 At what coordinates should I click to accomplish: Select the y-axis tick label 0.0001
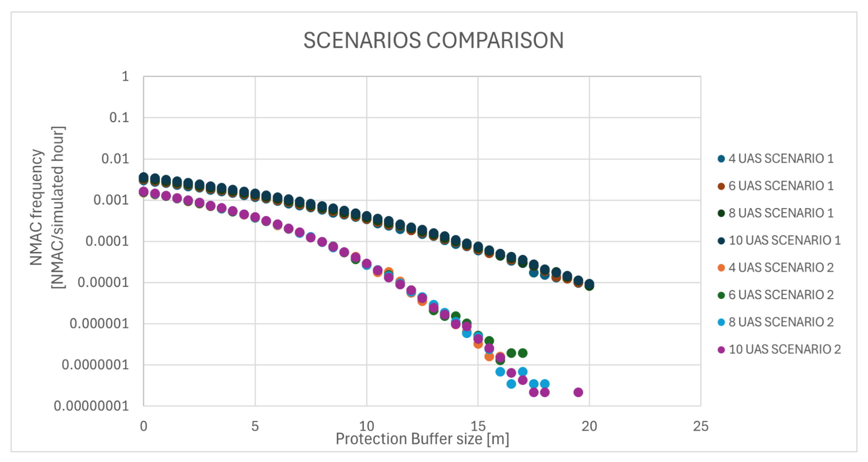pos(107,242)
